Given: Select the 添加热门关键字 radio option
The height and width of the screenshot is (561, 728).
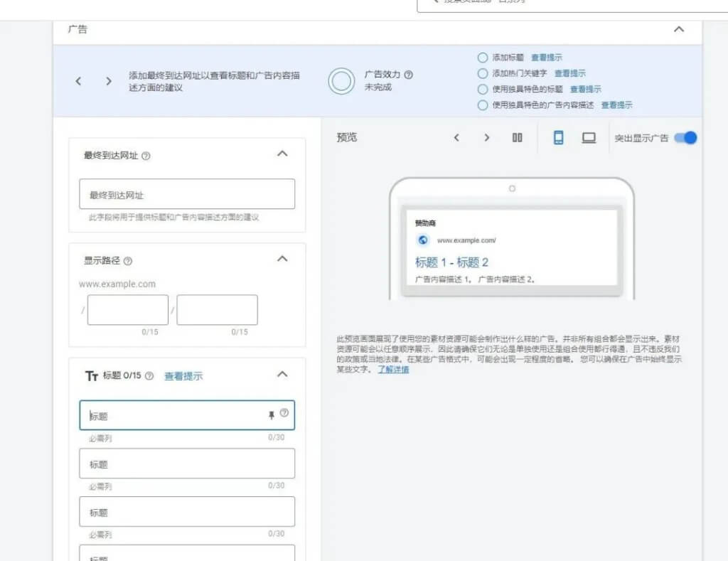Looking at the screenshot, I should [483, 73].
